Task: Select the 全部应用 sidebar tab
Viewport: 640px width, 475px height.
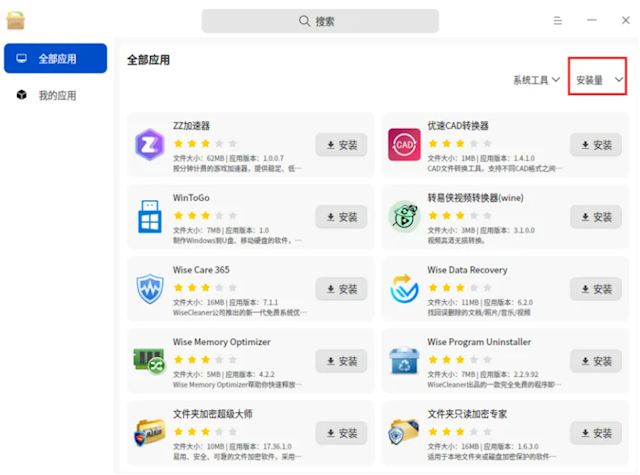Action: point(56,58)
